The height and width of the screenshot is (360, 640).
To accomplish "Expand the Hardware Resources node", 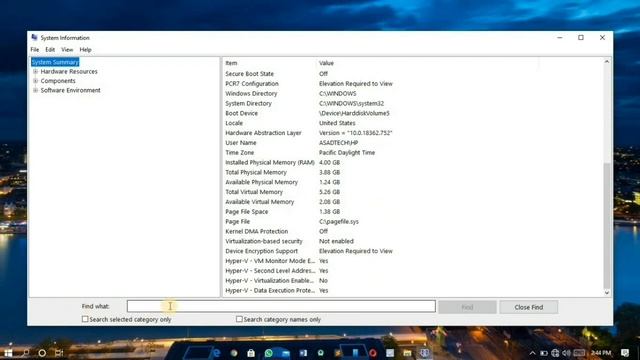I will pyautogui.click(x=36, y=71).
